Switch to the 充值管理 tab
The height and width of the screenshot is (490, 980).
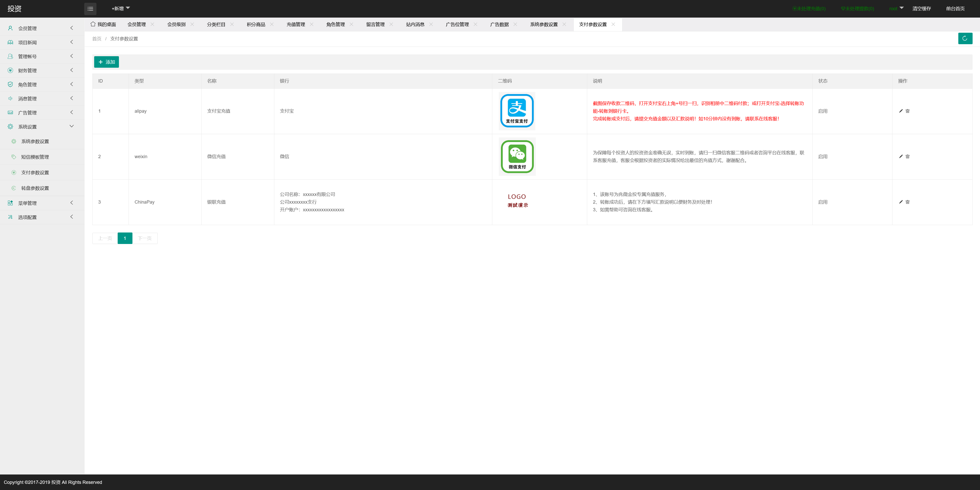[x=296, y=24]
